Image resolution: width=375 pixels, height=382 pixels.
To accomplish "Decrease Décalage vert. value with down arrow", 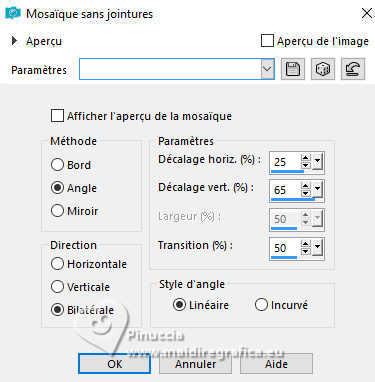I will tap(305, 194).
